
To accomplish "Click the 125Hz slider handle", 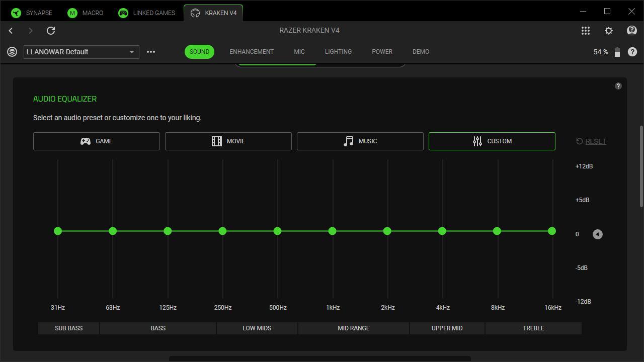I will (168, 231).
